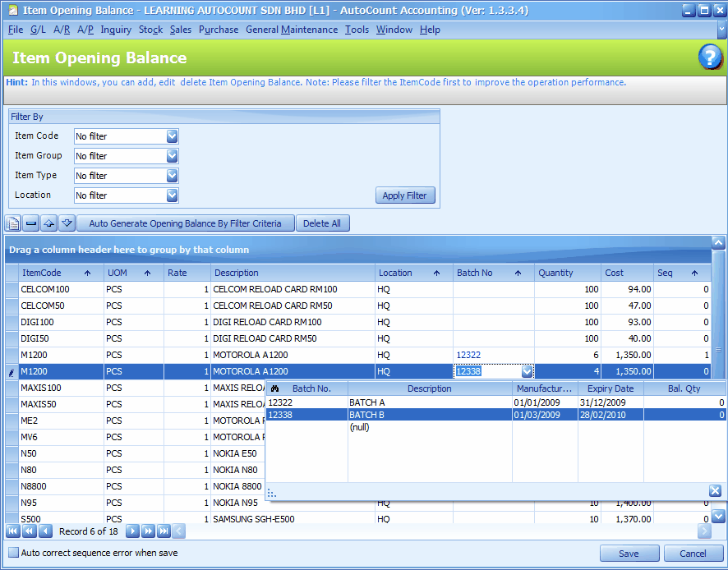Screen dimensions: 728x570
Task: Sort by the Quantity column header
Action: [567, 273]
